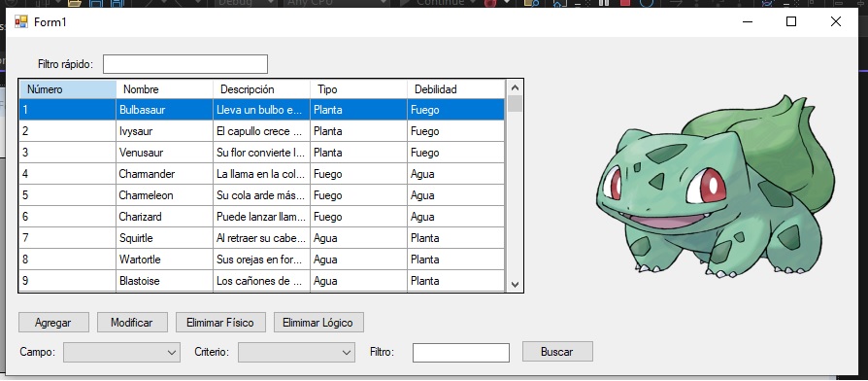
Task: Click the number 2 cell of Ivysaur
Action: point(68,131)
